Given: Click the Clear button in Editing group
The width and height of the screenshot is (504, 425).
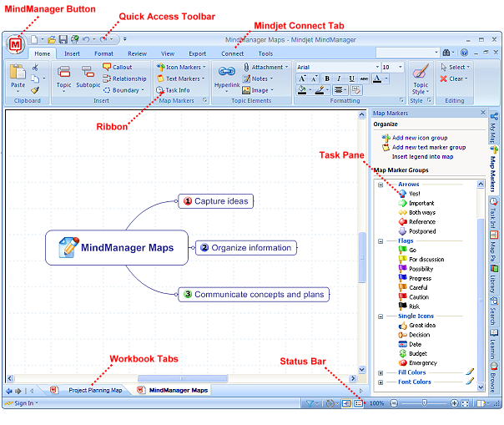Looking at the screenshot, I should click(454, 78).
